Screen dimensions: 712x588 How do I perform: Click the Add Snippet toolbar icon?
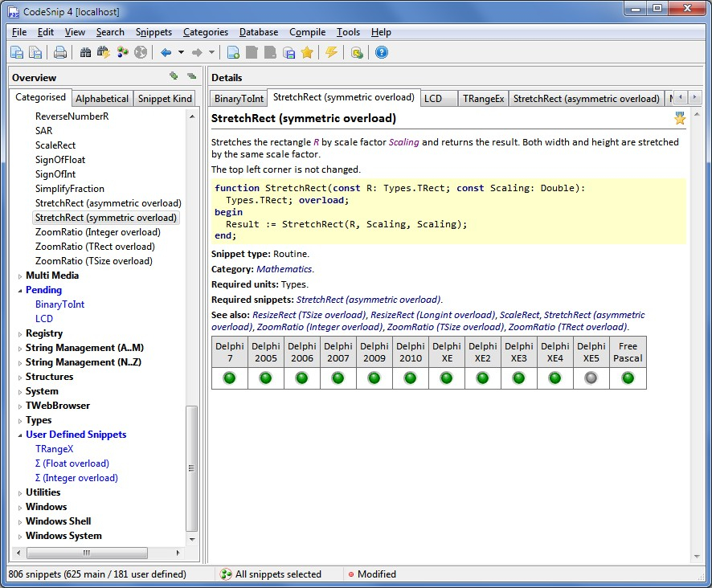coord(233,53)
